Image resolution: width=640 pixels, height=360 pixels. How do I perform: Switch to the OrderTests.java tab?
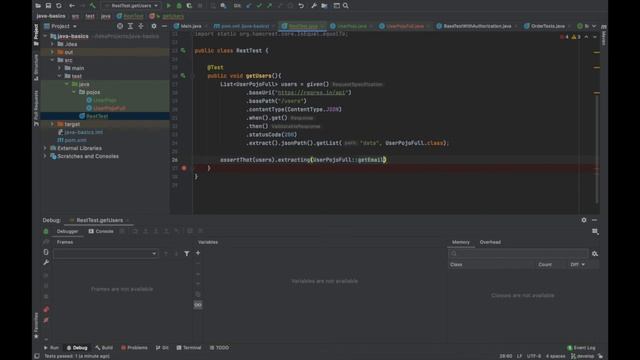pos(547,26)
